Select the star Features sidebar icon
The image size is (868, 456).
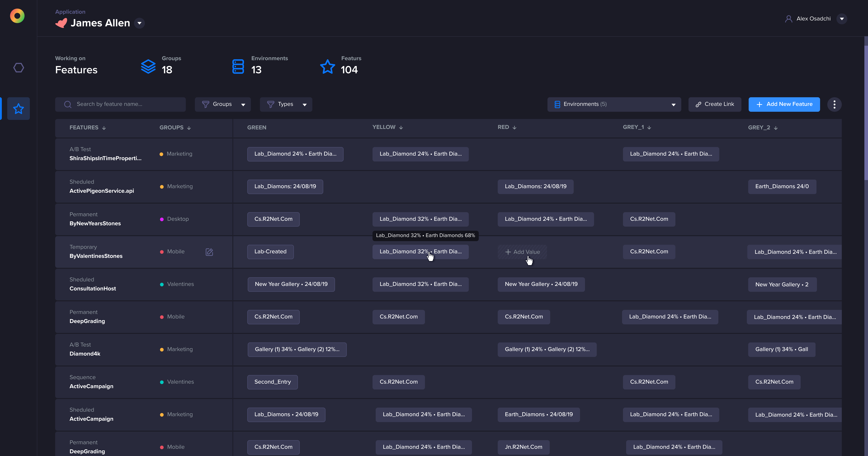(x=19, y=109)
